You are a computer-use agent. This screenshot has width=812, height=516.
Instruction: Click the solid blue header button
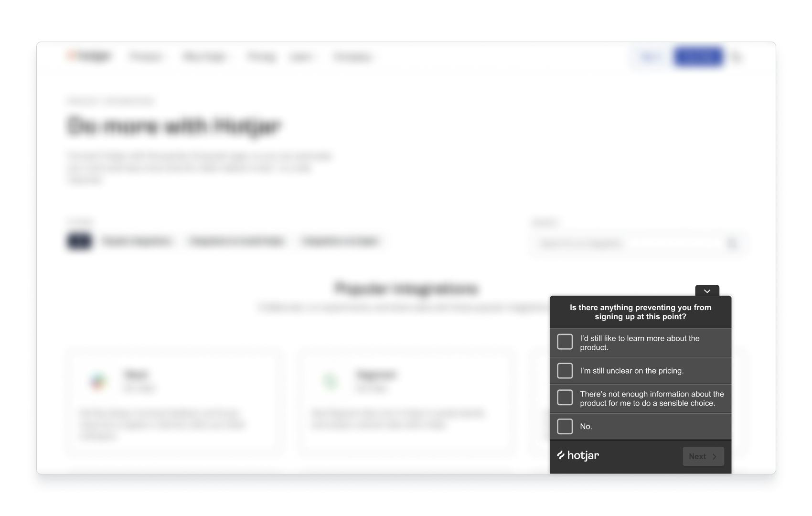[698, 57]
